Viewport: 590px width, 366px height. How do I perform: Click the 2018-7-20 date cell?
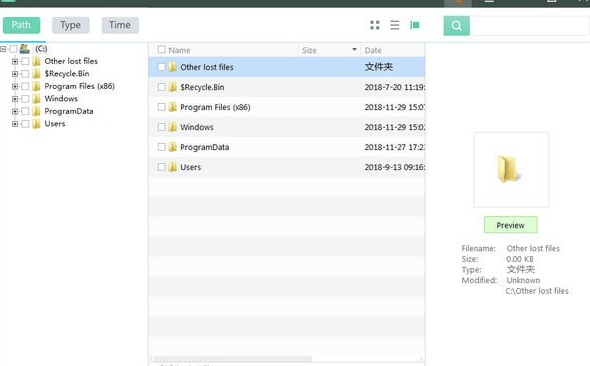(395, 87)
